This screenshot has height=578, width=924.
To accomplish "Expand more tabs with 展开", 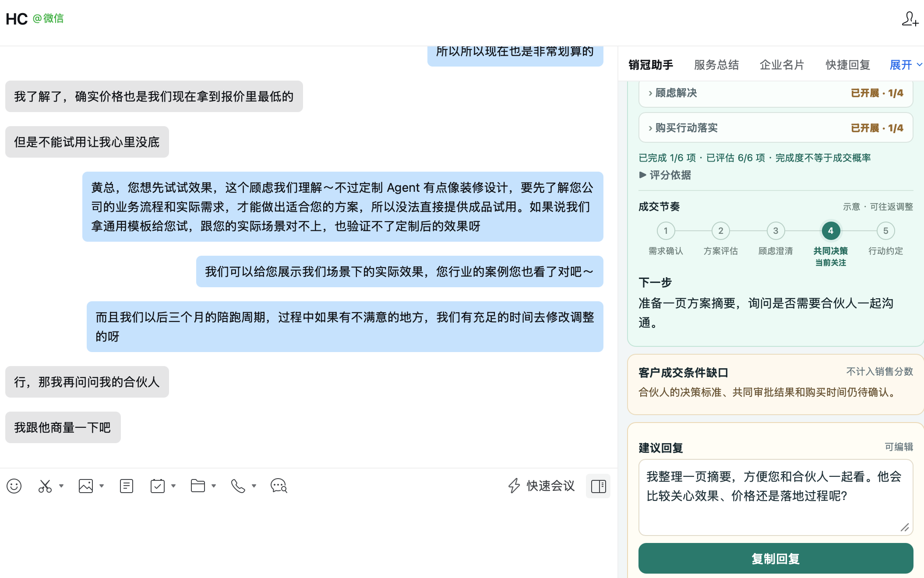I will [906, 65].
